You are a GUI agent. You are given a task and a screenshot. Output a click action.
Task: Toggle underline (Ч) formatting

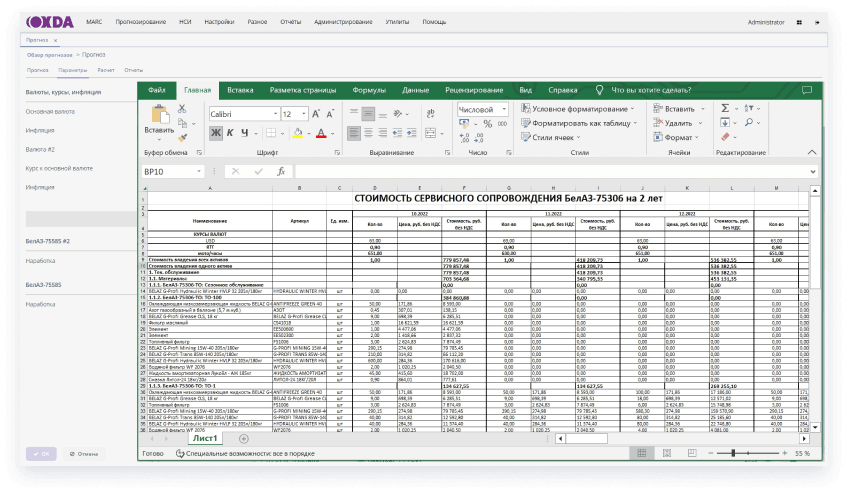pyautogui.click(x=244, y=133)
